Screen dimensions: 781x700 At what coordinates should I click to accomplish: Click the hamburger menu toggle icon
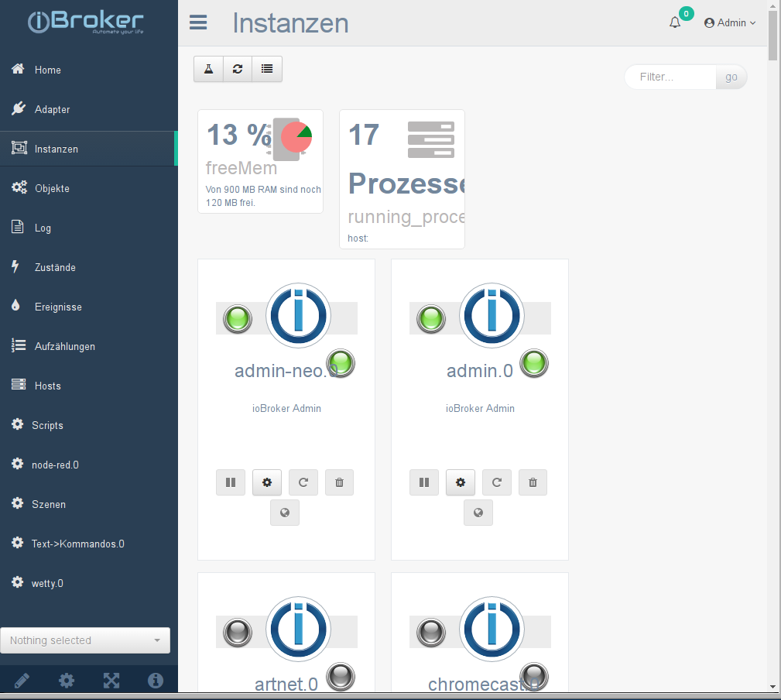coord(198,22)
